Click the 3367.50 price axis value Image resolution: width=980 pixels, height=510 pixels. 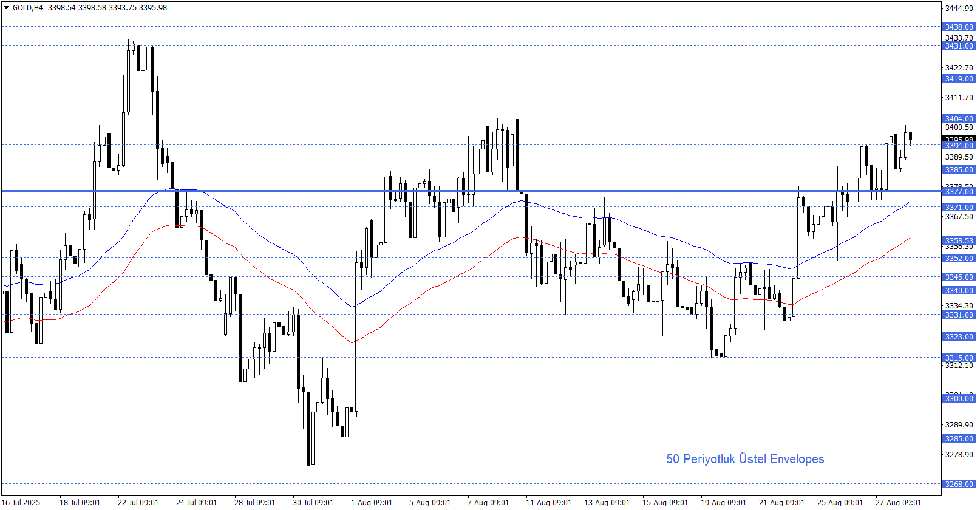(x=959, y=216)
